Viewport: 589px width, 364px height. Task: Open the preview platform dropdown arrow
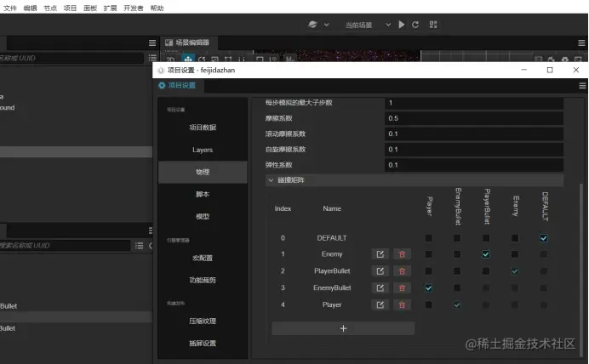click(327, 25)
